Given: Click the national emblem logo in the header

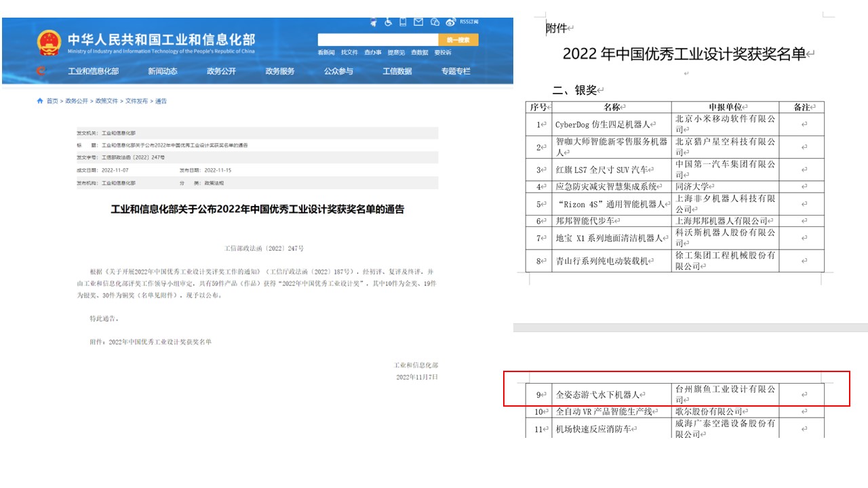Looking at the screenshot, I should [x=49, y=43].
